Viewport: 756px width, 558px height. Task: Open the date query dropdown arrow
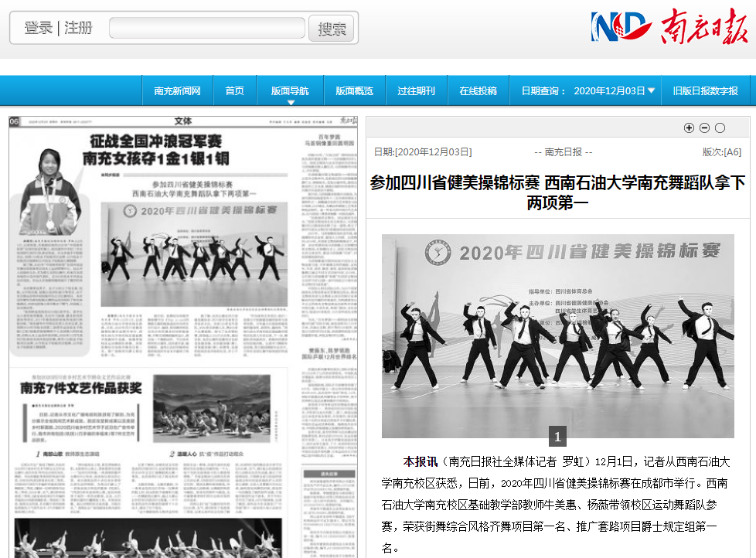652,90
